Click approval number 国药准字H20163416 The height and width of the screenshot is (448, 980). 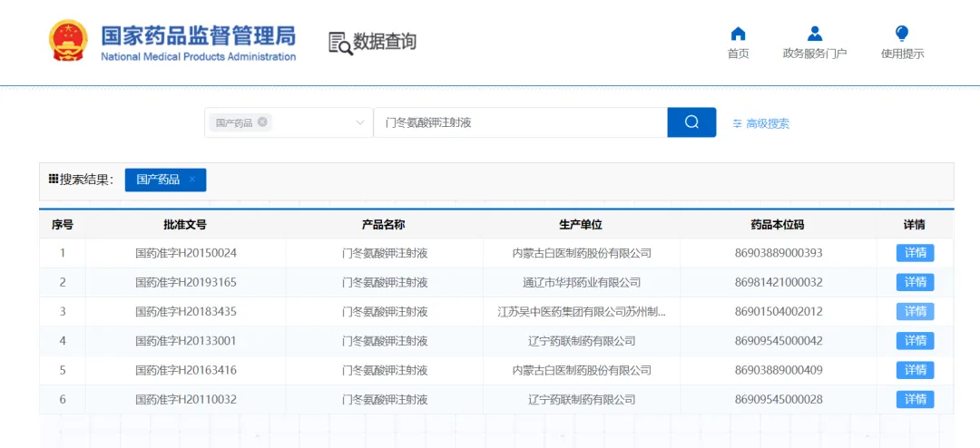point(186,370)
